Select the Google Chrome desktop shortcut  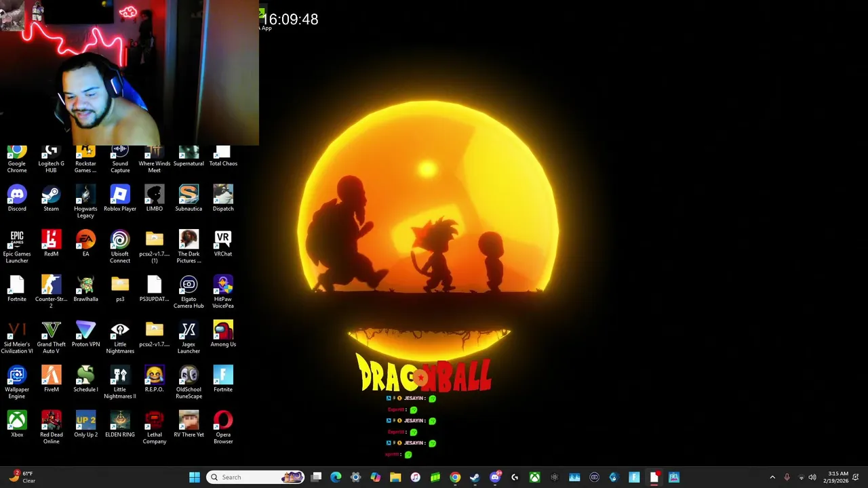[17, 159]
